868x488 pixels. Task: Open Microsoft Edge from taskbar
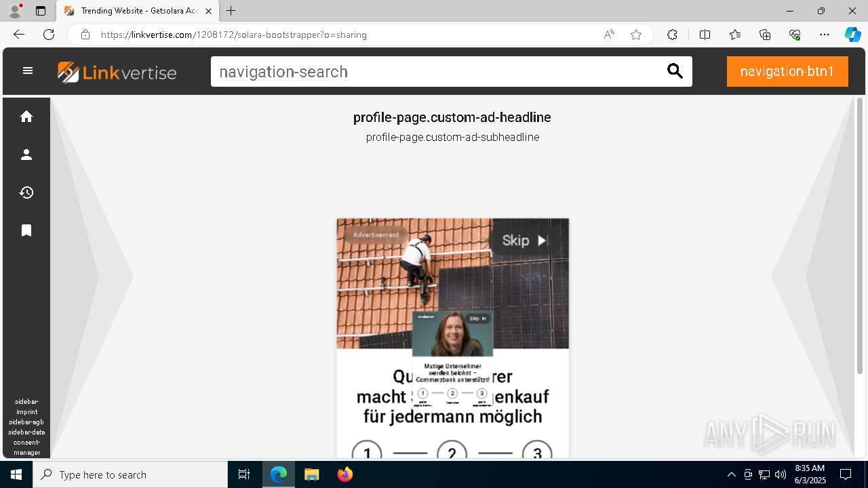(x=279, y=474)
